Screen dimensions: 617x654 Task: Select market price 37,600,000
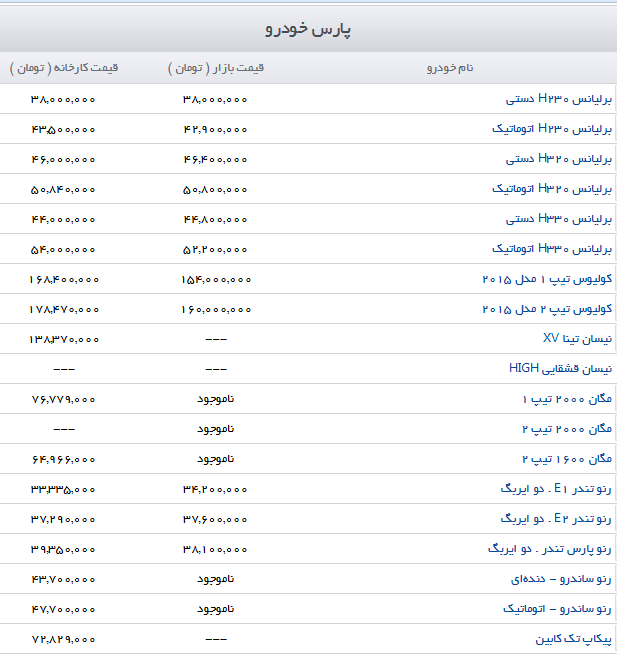point(215,520)
